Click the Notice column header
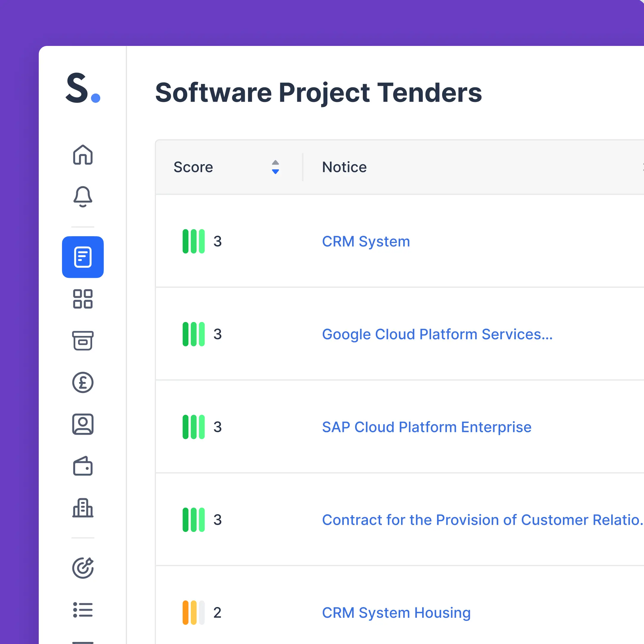Viewport: 644px width, 644px height. coord(344,167)
